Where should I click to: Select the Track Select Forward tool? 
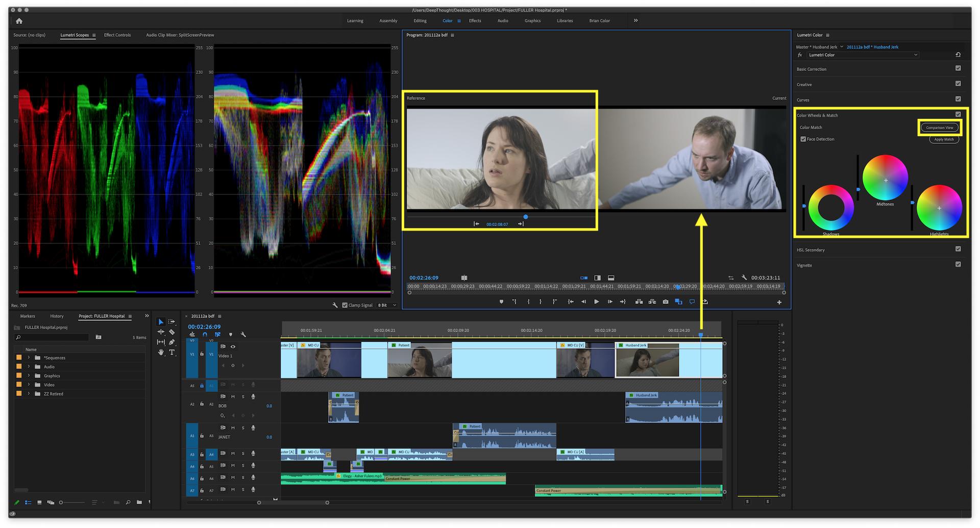point(172,322)
